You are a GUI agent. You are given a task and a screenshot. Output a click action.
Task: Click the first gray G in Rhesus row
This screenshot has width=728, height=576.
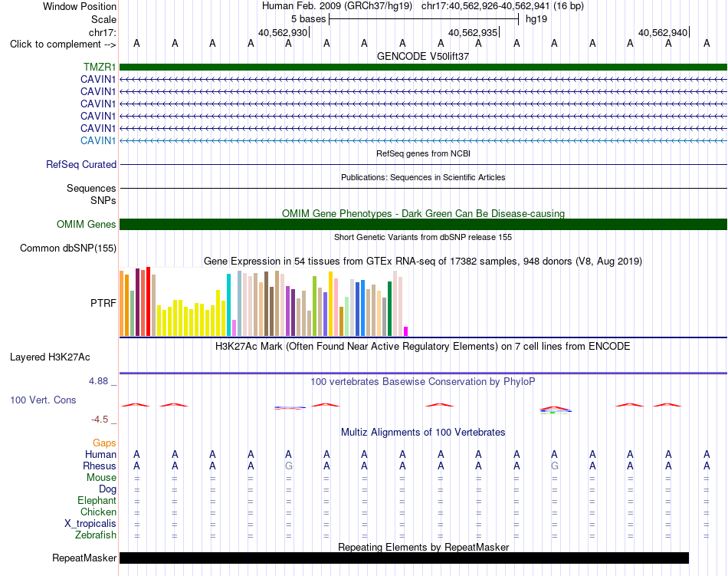(x=288, y=466)
